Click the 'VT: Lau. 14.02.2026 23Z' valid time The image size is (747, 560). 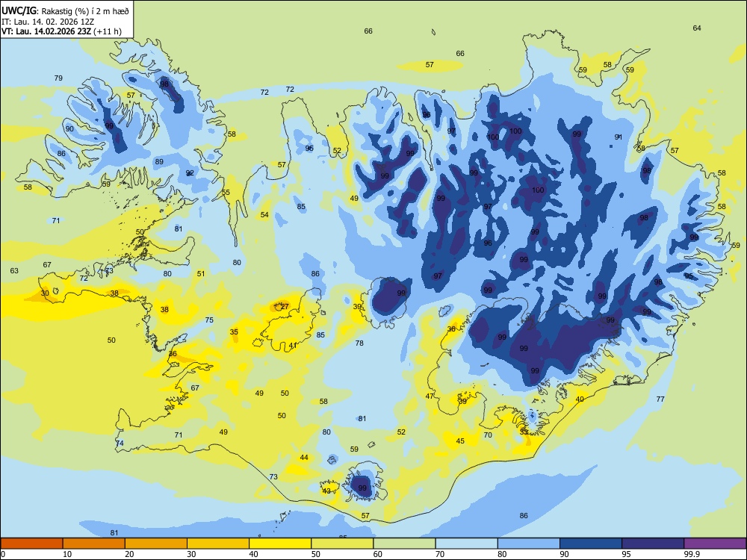pyautogui.click(x=46, y=31)
